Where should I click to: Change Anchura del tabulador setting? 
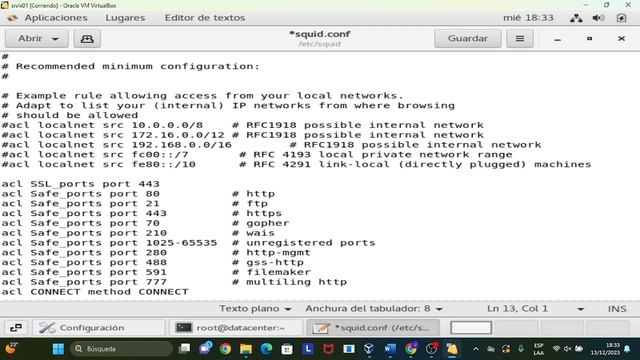coord(373,309)
